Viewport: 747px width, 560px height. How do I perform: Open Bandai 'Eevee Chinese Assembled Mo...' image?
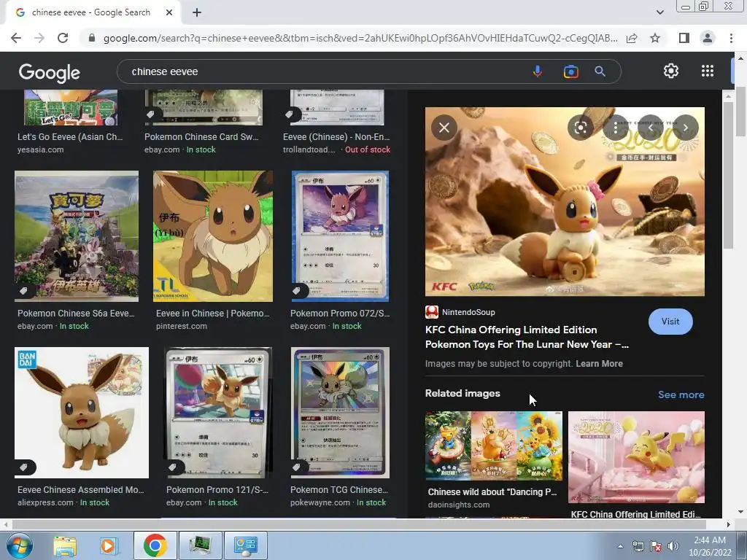point(82,413)
